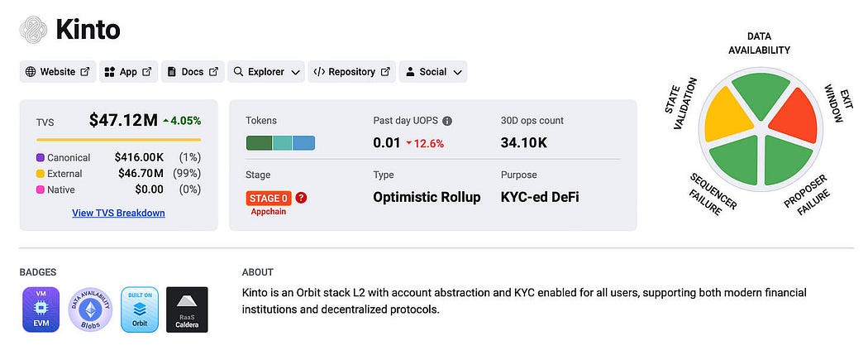Viewport: 868px width, 350px height.
Task: Click the Past day UOPS info icon
Action: click(x=447, y=121)
